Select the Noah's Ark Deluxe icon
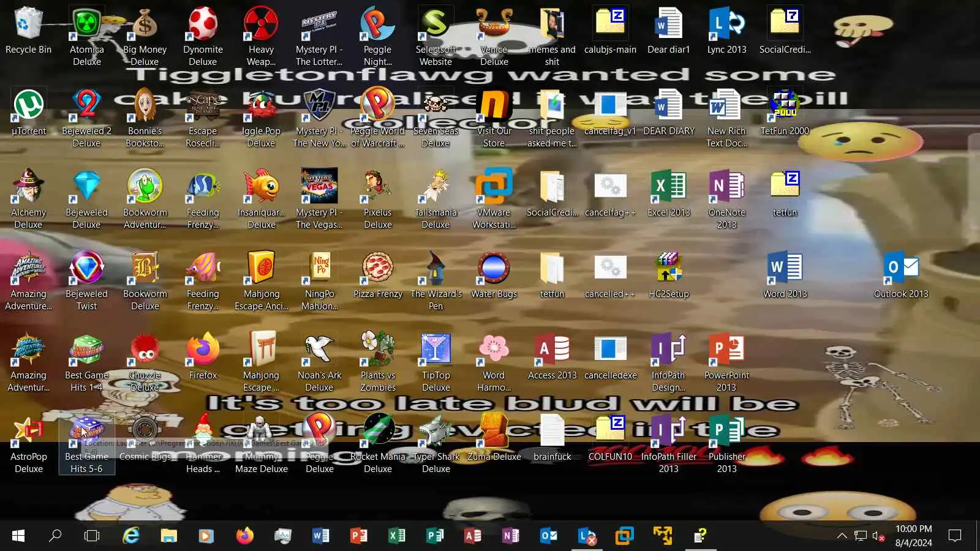 pos(319,362)
